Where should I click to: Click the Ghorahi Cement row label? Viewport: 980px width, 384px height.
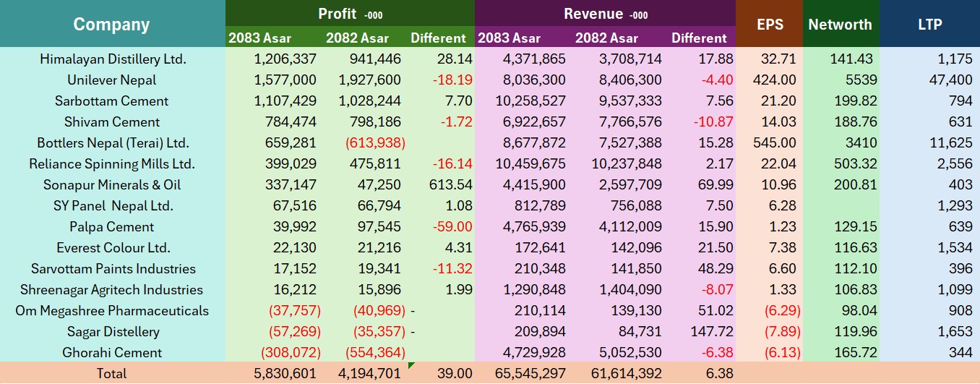[112, 352]
